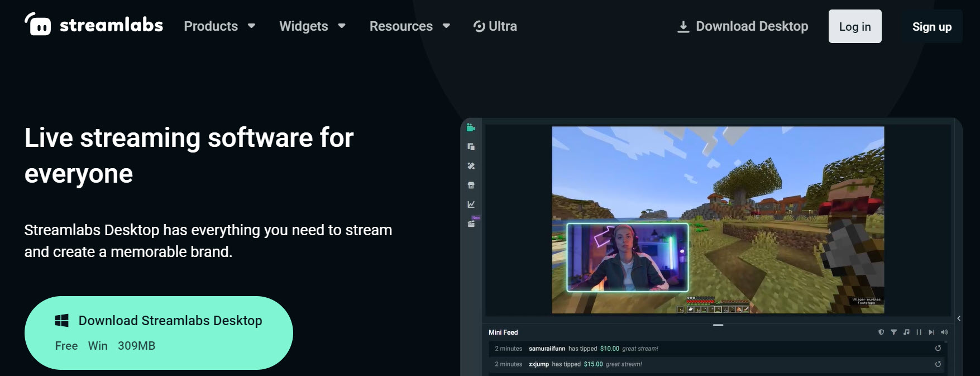Select the Editor camera icon in sidebar
The width and height of the screenshot is (980, 376).
click(471, 127)
